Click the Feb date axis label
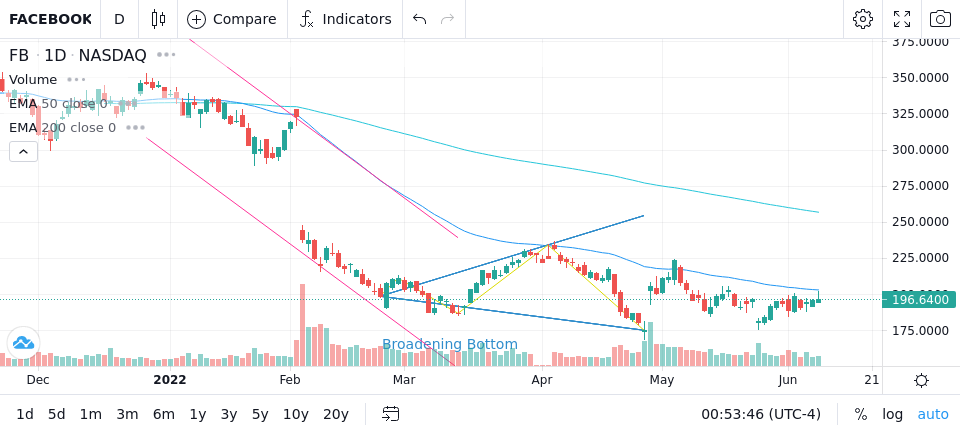 [290, 380]
